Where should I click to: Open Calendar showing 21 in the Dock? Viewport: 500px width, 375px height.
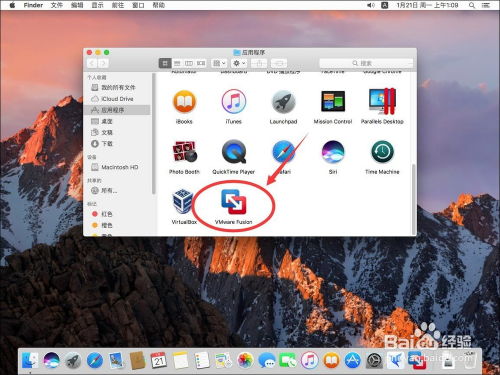pos(159,360)
